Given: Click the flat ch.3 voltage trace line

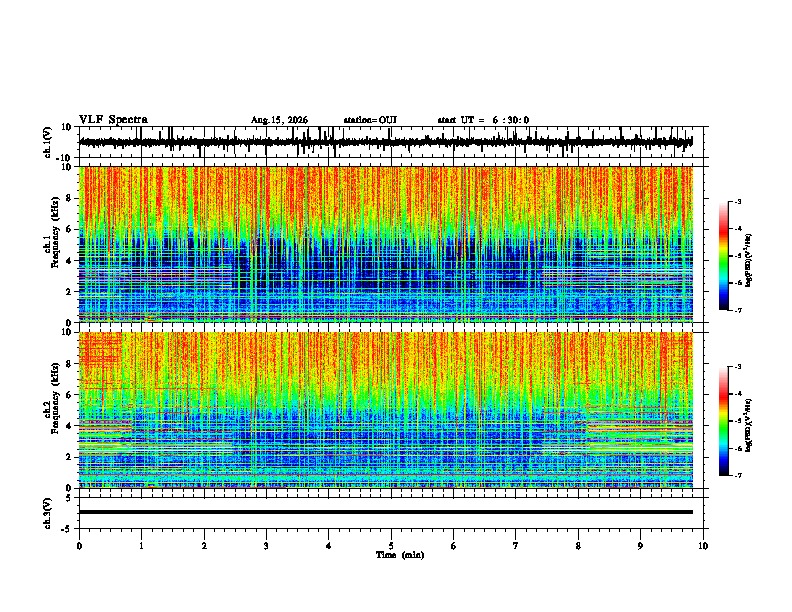Looking at the screenshot, I should point(386,512).
